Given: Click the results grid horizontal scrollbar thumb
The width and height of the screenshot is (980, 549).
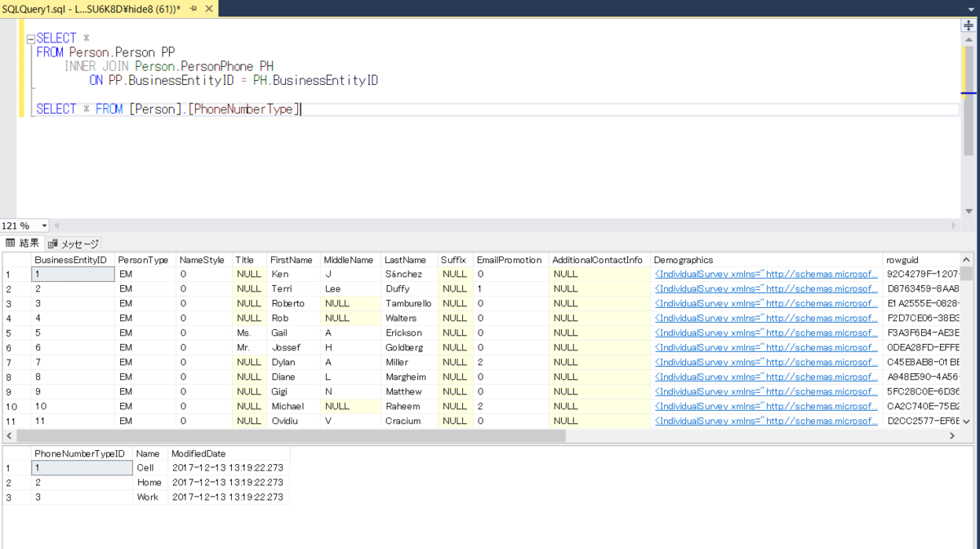Looking at the screenshot, I should [291, 436].
